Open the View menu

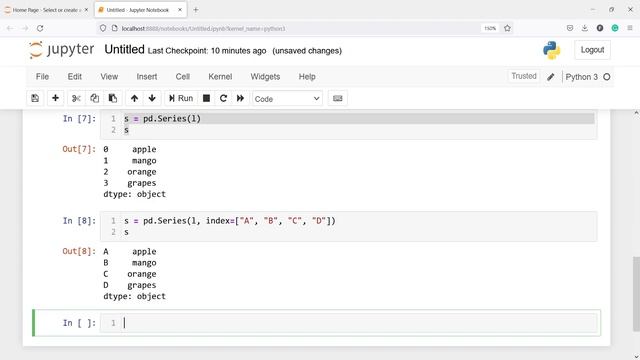click(109, 77)
